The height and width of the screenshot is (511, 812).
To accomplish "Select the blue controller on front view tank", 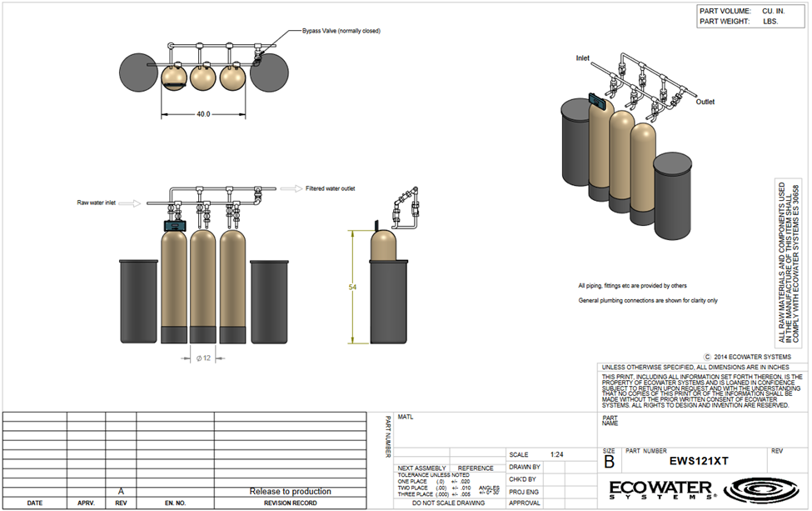I will [x=176, y=226].
